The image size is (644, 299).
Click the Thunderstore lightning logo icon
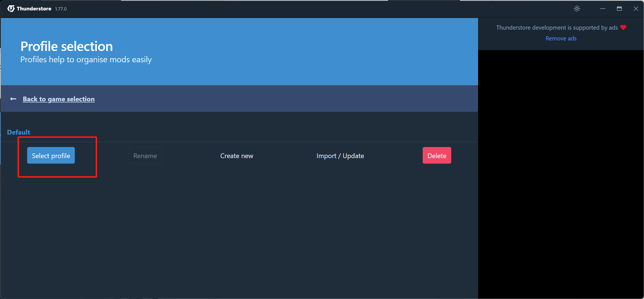tap(11, 9)
